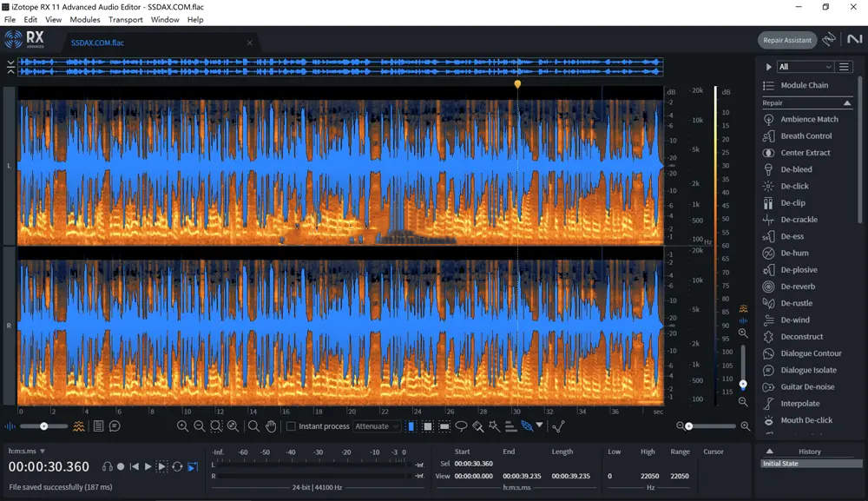Expand the History panel arrow
The image size is (868, 501).
coord(769,452)
